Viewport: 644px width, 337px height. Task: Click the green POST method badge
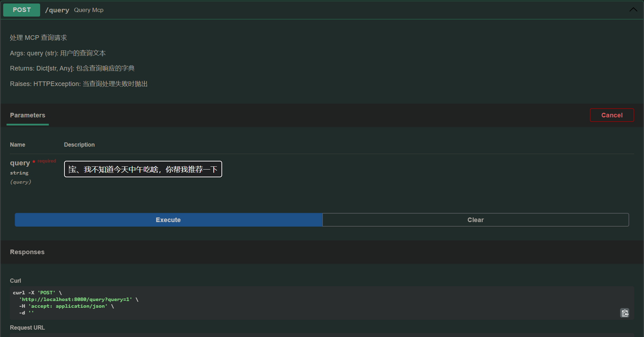point(21,10)
